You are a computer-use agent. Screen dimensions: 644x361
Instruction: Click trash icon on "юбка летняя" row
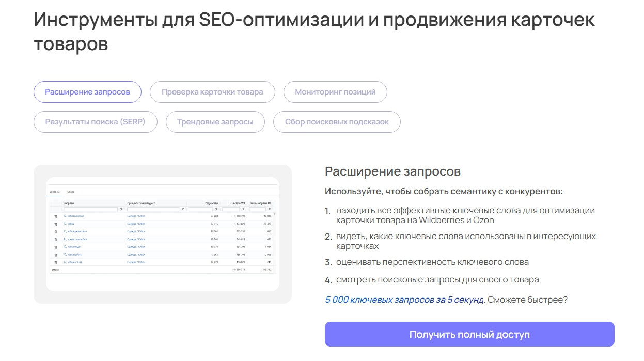(x=56, y=262)
